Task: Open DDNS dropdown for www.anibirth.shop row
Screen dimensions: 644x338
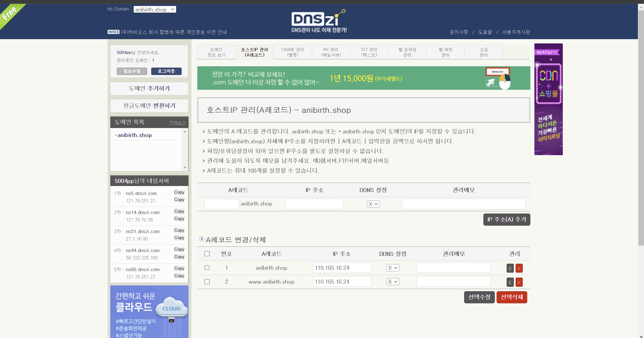Action: coord(393,282)
